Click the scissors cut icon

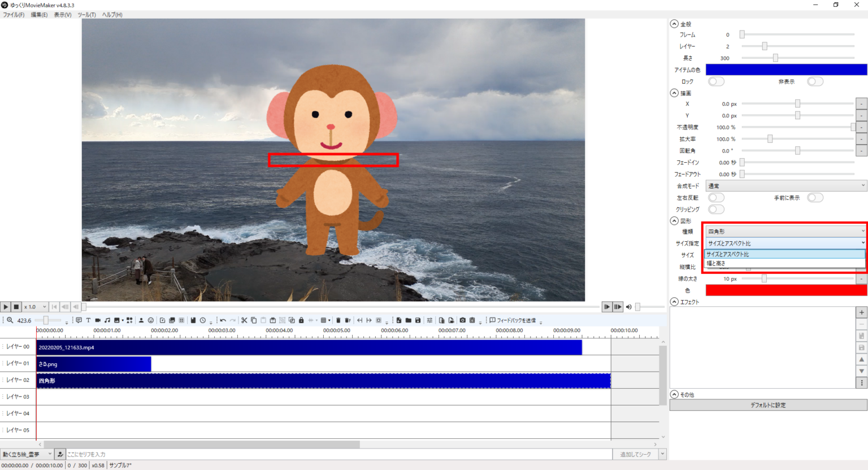[244, 320]
